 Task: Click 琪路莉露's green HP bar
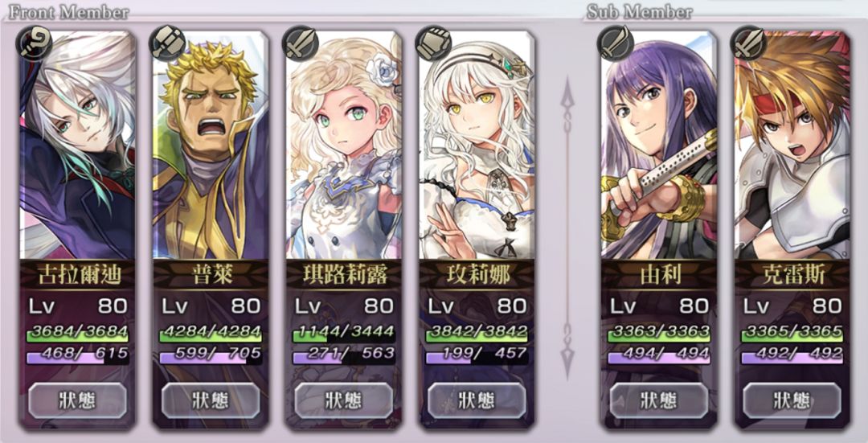click(x=343, y=334)
